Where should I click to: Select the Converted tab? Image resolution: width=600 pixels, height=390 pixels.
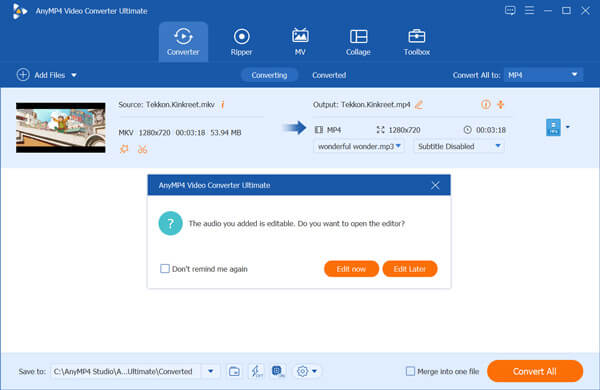pos(329,75)
